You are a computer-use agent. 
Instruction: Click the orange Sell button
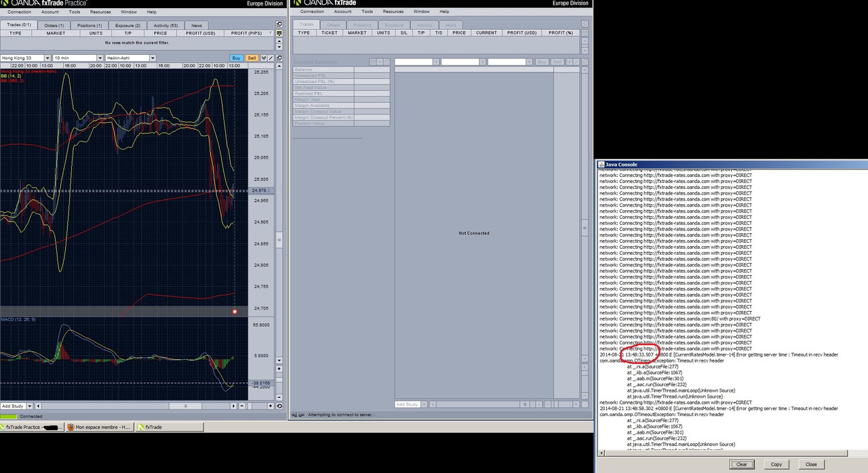point(252,58)
